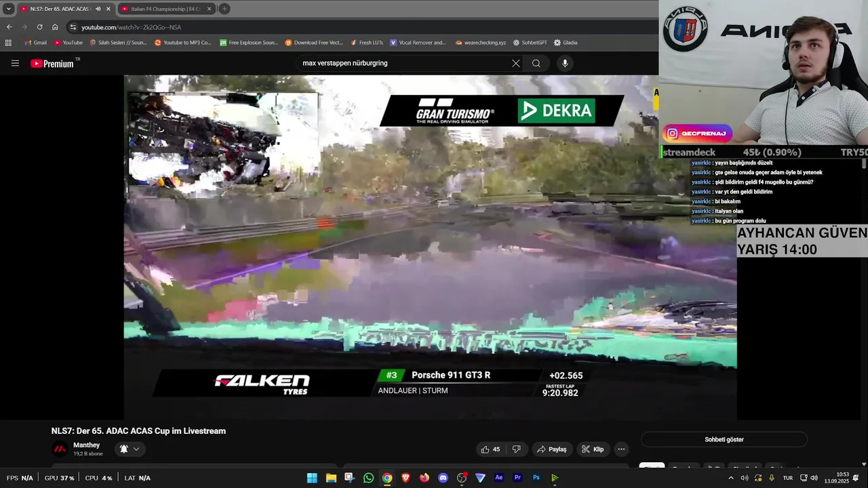This screenshot has width=868, height=488.
Task: Open Proton VPN from the taskbar
Action: point(480,478)
